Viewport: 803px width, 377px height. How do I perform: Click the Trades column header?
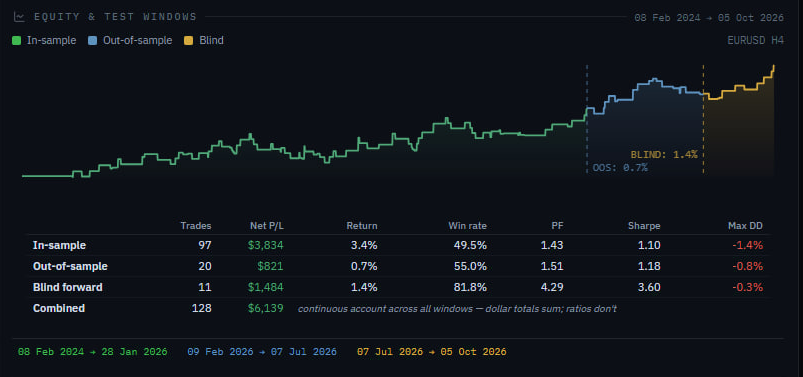tap(196, 226)
